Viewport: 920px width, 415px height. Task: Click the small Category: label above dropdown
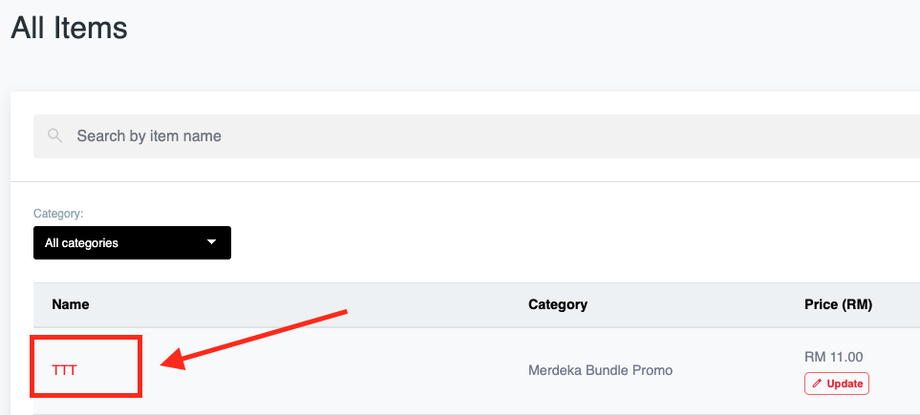click(x=58, y=213)
